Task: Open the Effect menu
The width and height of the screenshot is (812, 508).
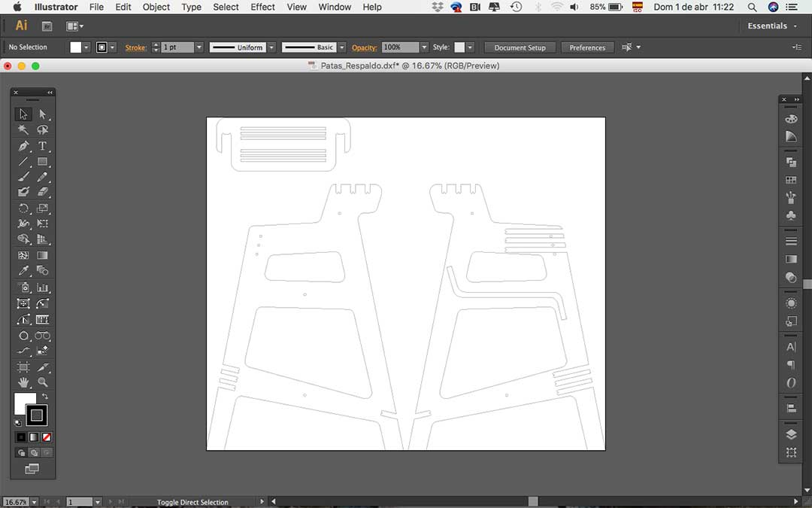Action: tap(262, 7)
